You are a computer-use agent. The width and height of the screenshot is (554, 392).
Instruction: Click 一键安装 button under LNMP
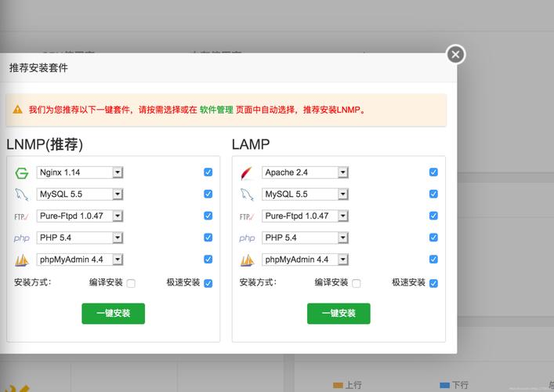point(113,313)
